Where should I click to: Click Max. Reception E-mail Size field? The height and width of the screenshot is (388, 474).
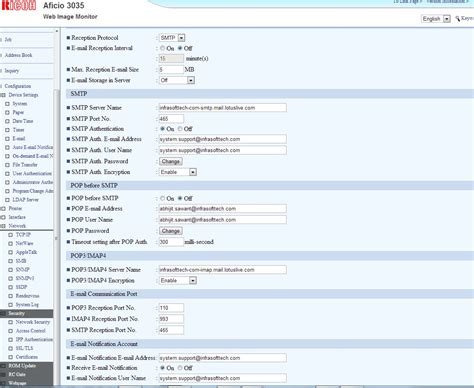click(171, 69)
